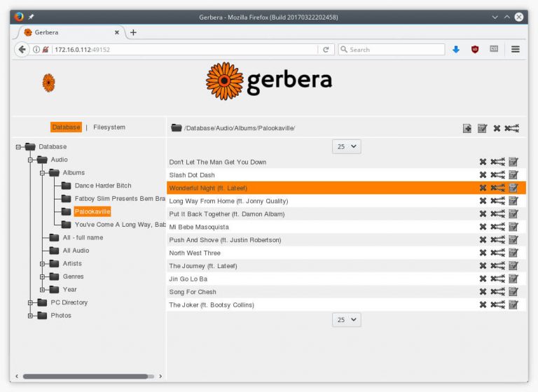The image size is (538, 392).
Task: Open the Dance Harder Bitch album folder
Action: pyautogui.click(x=102, y=185)
